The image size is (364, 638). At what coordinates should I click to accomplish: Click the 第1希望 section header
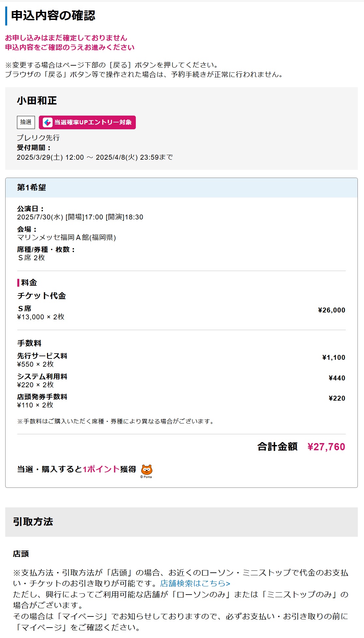coord(182,188)
